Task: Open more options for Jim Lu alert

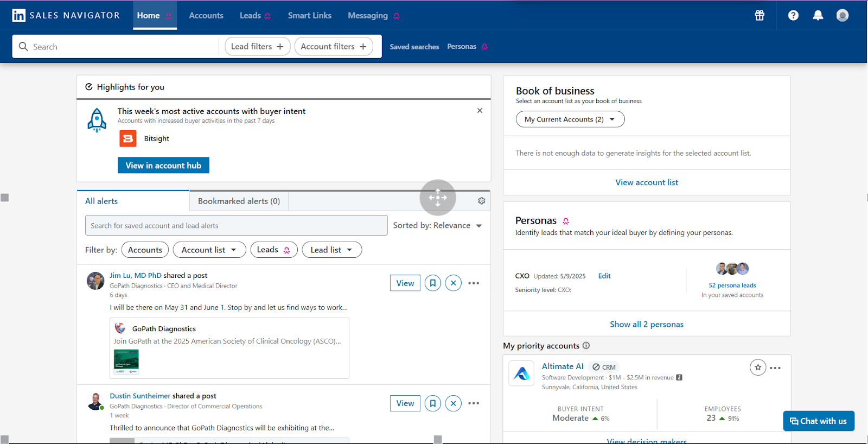Action: pyautogui.click(x=474, y=283)
